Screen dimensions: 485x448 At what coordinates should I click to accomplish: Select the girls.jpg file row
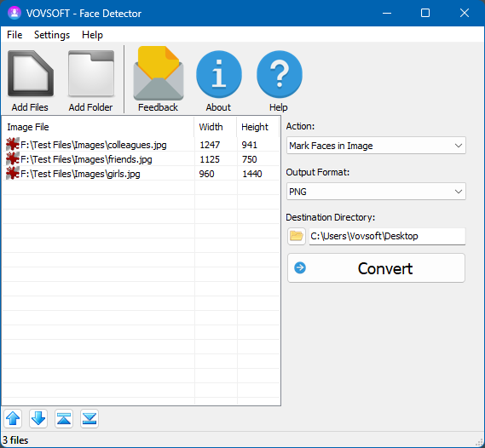pos(141,174)
